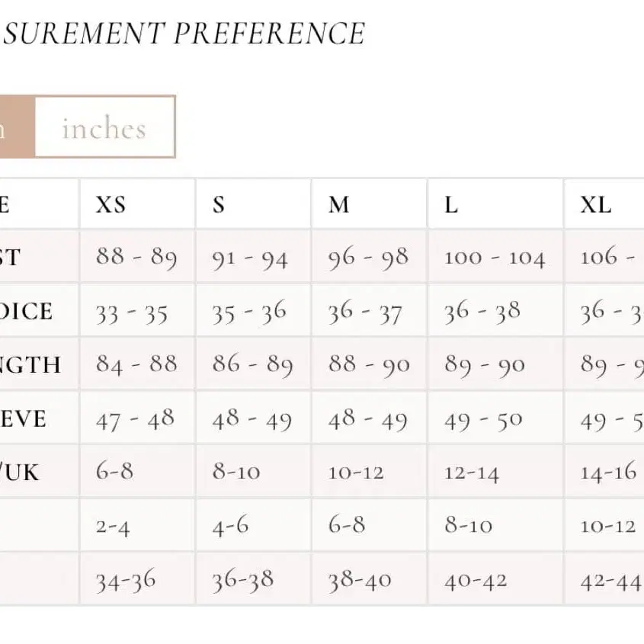
Task: Click the XS size column header
Action: click(x=111, y=205)
